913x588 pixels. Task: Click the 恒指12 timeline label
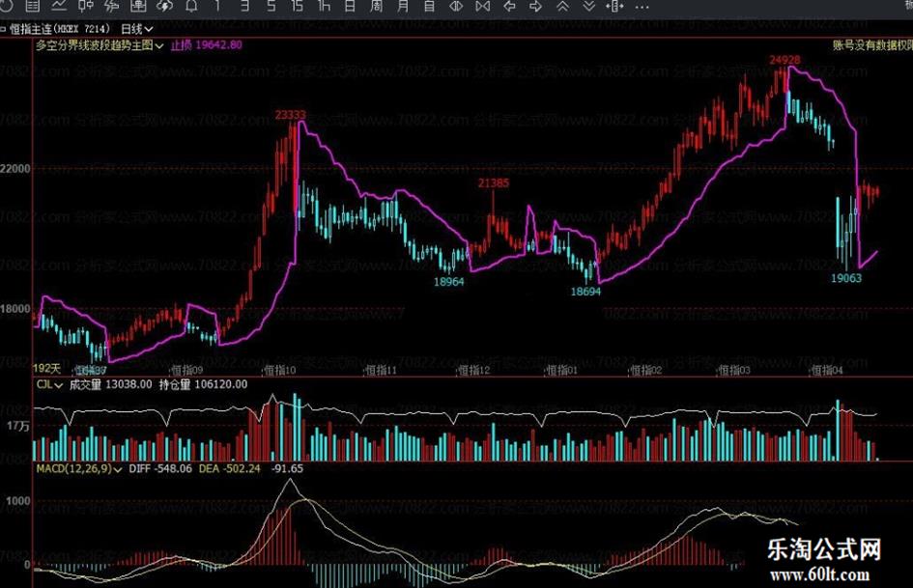(474, 370)
